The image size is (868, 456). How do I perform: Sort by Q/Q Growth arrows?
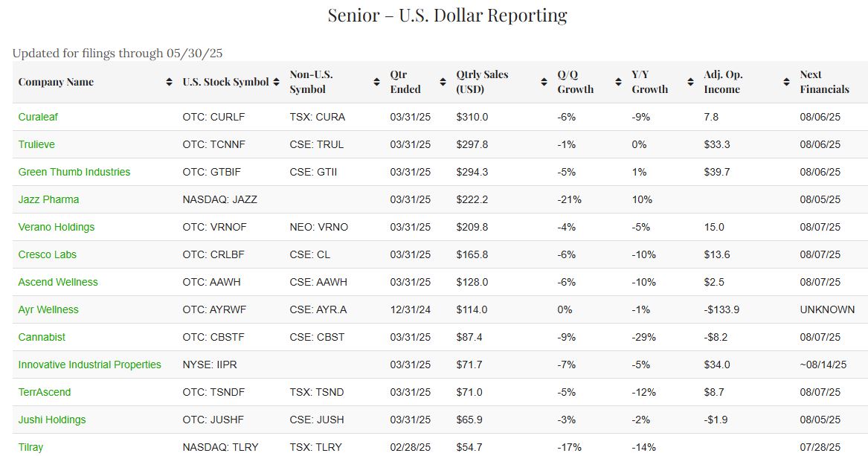point(617,82)
